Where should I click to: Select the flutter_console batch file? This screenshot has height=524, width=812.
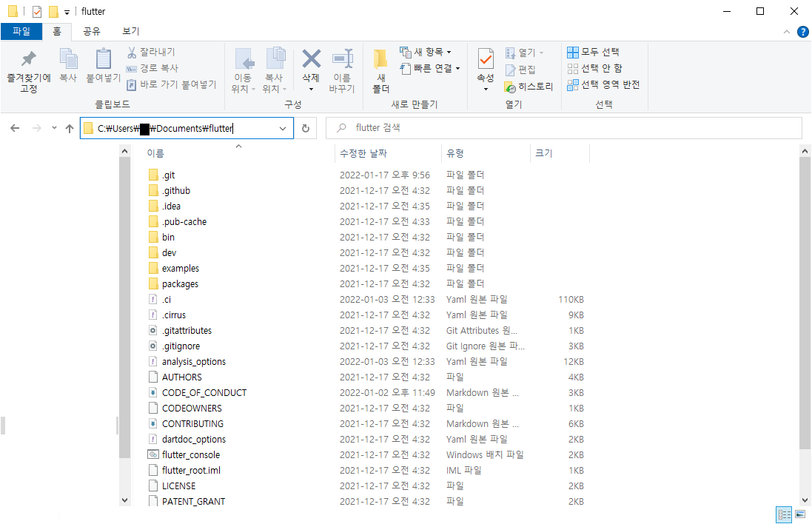[190, 454]
